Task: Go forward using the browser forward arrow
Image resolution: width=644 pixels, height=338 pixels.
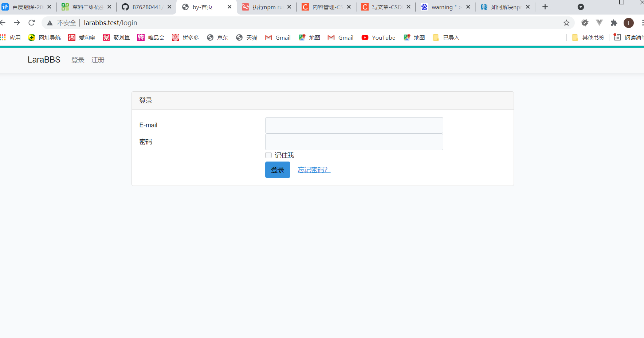Action: click(x=17, y=23)
